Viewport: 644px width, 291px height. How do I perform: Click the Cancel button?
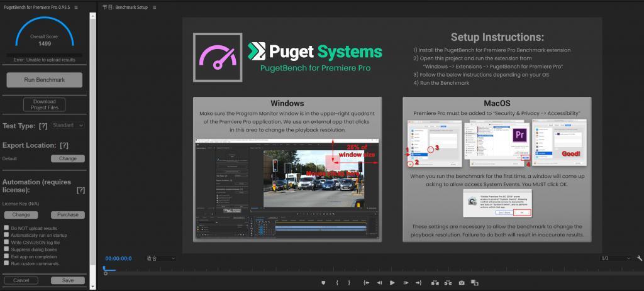point(21,281)
